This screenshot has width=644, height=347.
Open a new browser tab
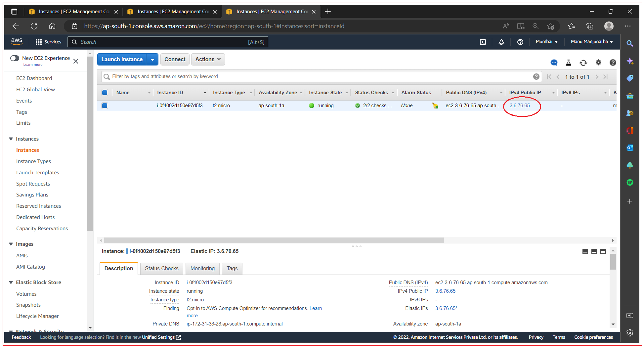pos(328,12)
